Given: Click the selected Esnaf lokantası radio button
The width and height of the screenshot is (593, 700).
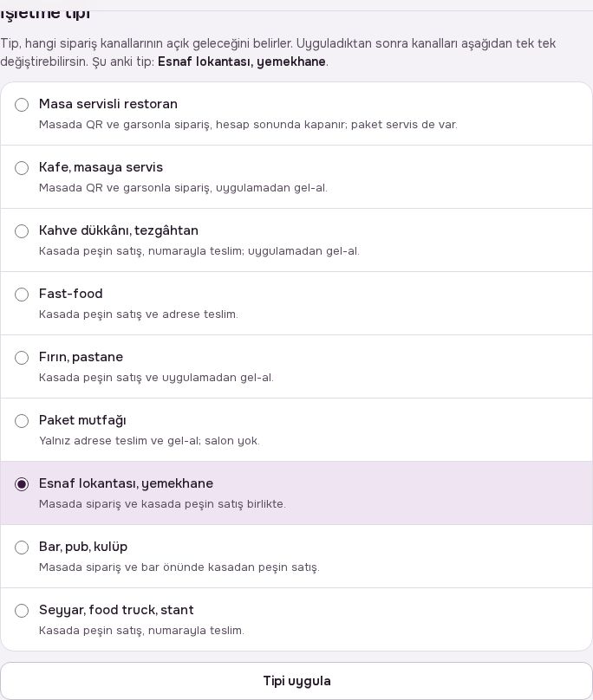Looking at the screenshot, I should pos(22,484).
